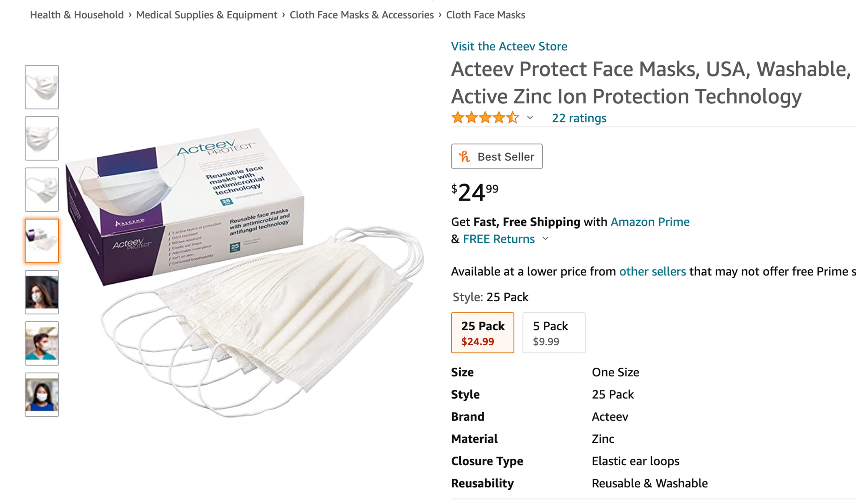
Task: Click the main product image
Action: [245, 272]
